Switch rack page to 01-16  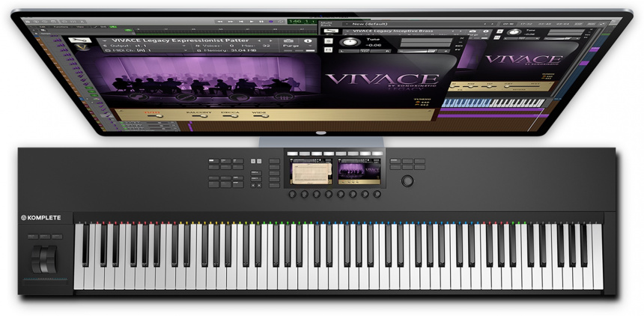(x=509, y=24)
